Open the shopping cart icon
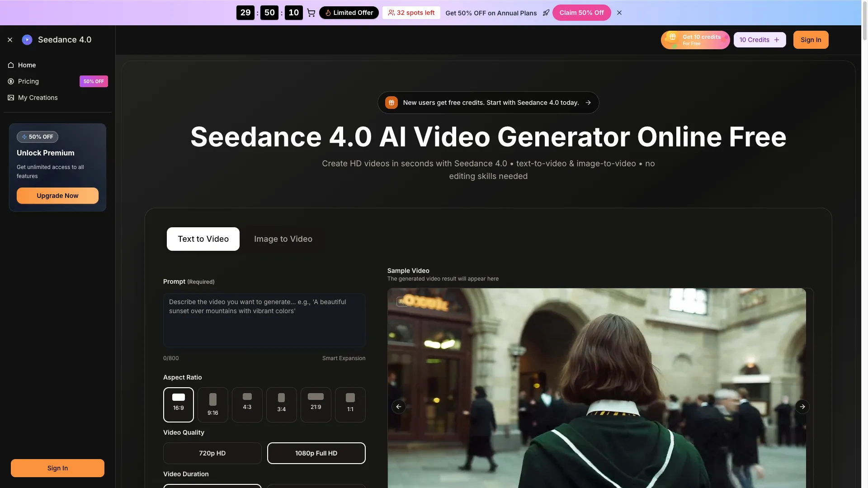The width and height of the screenshot is (868, 488). point(311,13)
